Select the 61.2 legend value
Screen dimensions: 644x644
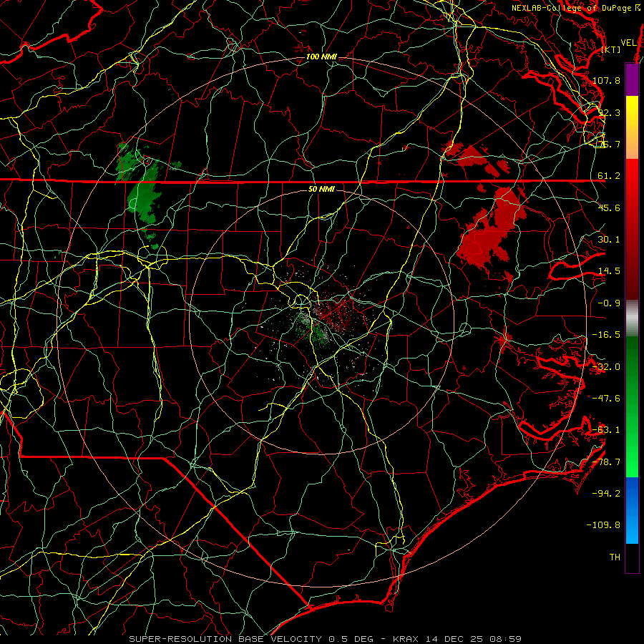609,176
